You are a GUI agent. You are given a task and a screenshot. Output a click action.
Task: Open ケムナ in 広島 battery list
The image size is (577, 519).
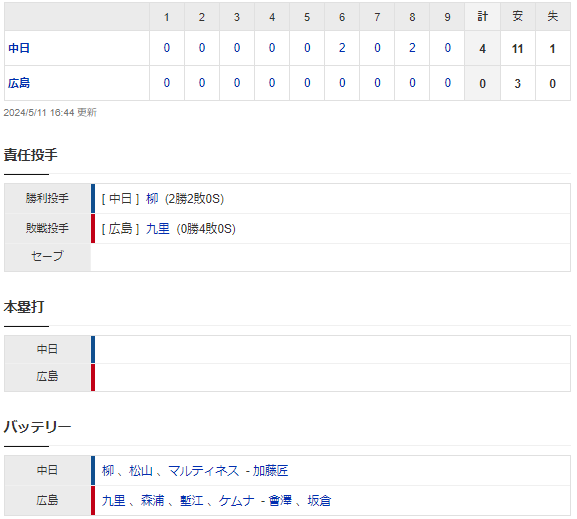click(236, 500)
